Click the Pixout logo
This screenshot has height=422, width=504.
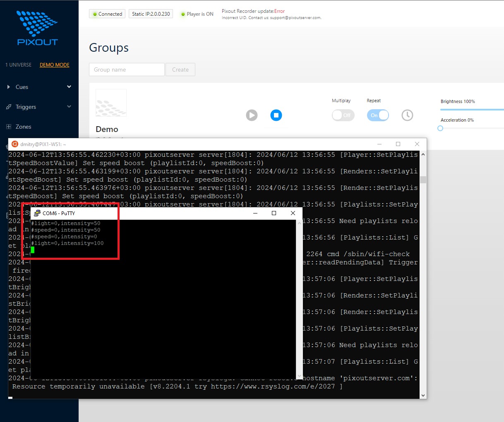[37, 28]
